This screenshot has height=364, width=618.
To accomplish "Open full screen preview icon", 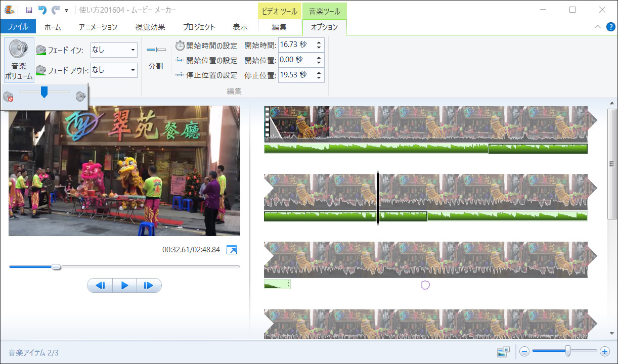I will coord(232,250).
